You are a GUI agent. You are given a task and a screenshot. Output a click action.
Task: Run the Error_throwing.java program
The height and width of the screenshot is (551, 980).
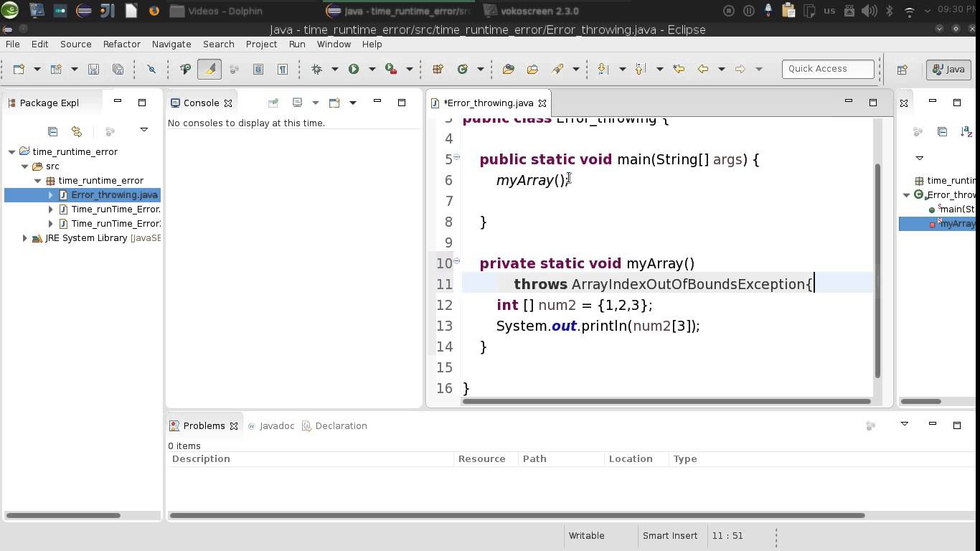click(x=352, y=69)
